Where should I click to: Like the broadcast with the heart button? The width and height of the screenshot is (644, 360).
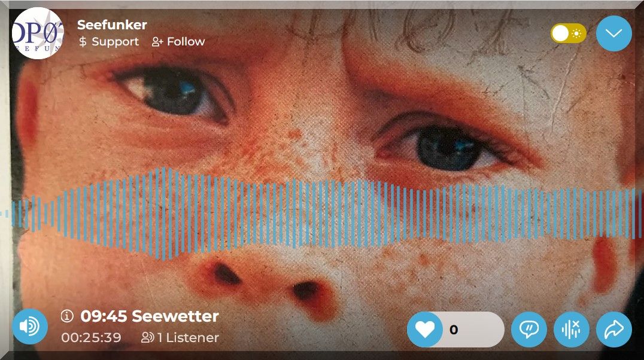425,330
